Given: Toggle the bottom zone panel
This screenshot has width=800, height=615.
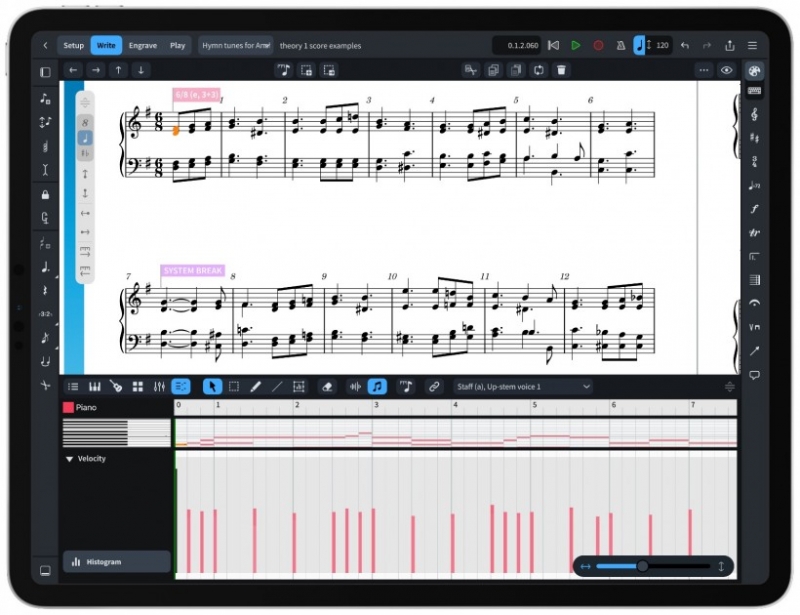Looking at the screenshot, I should (x=45, y=571).
